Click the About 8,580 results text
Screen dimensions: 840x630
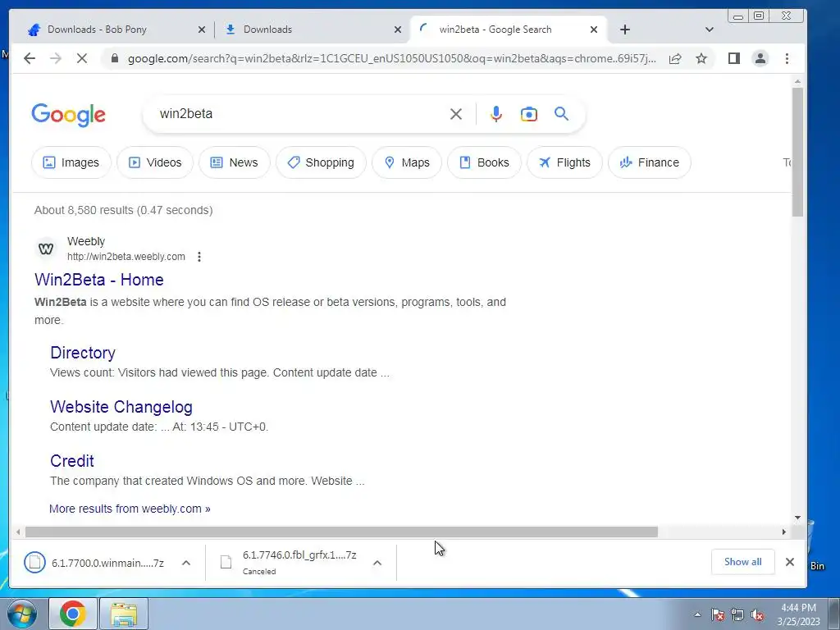pos(124,210)
